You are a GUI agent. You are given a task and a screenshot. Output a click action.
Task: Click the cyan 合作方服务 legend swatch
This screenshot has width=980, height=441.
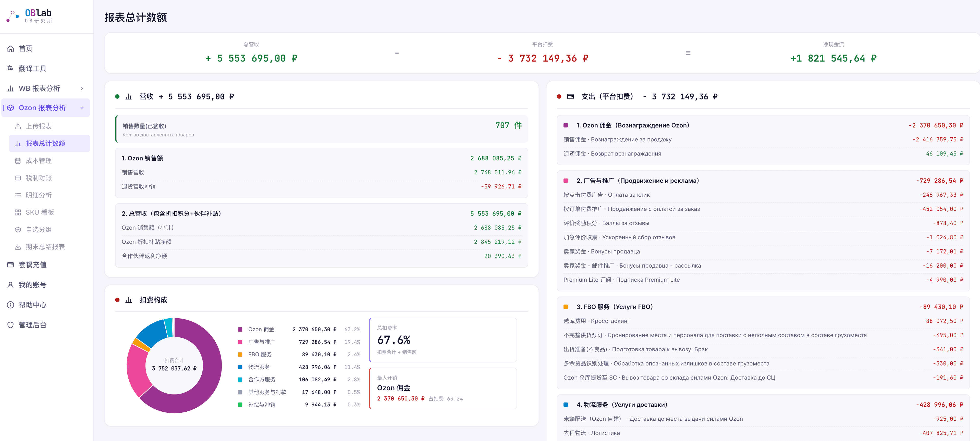point(240,380)
